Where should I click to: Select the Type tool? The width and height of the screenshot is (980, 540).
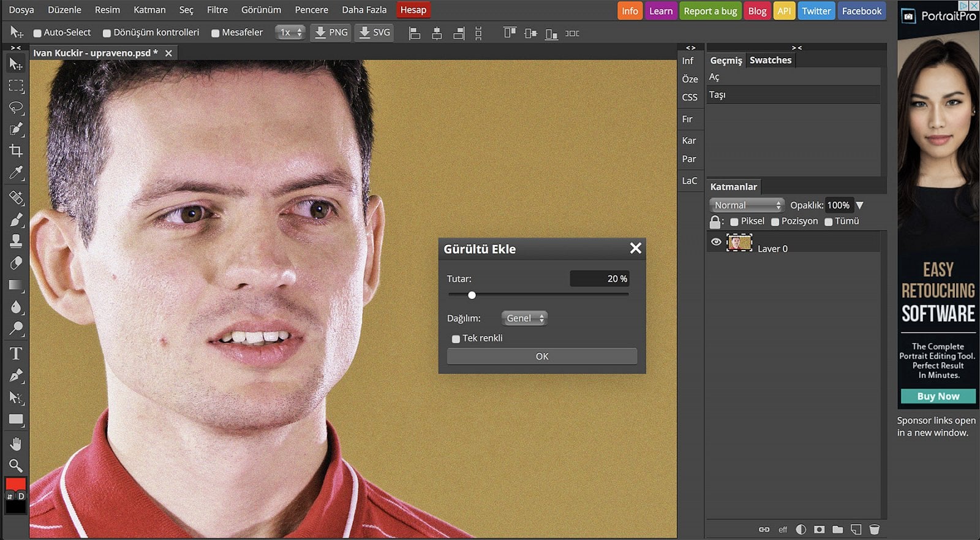[16, 353]
